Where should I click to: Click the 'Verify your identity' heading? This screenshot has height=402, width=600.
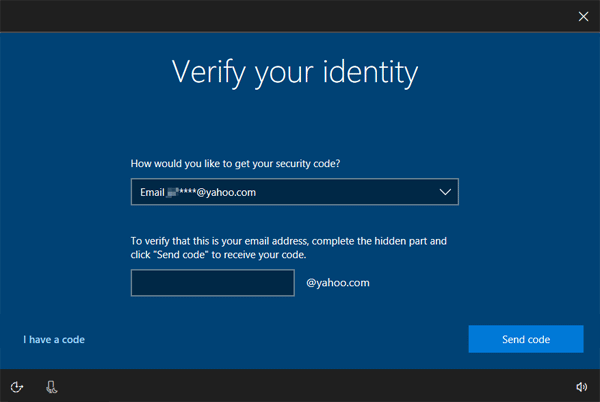pos(295,72)
